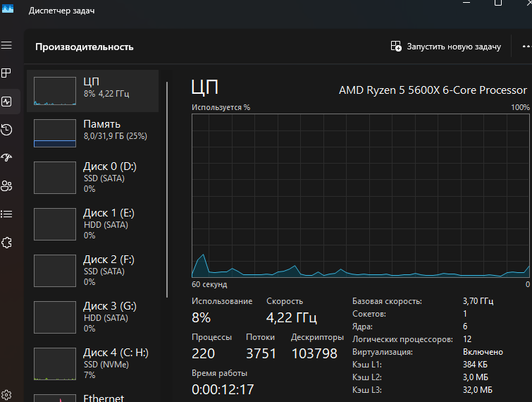This screenshot has width=532, height=402.
Task: Click the Диск 0 mini graph thumbnail
Action: click(x=55, y=178)
